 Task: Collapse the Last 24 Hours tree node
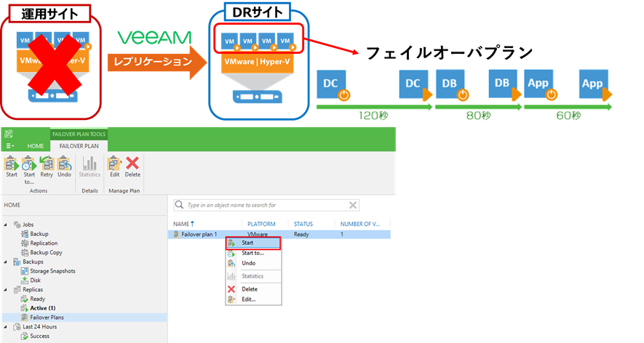click(x=6, y=328)
